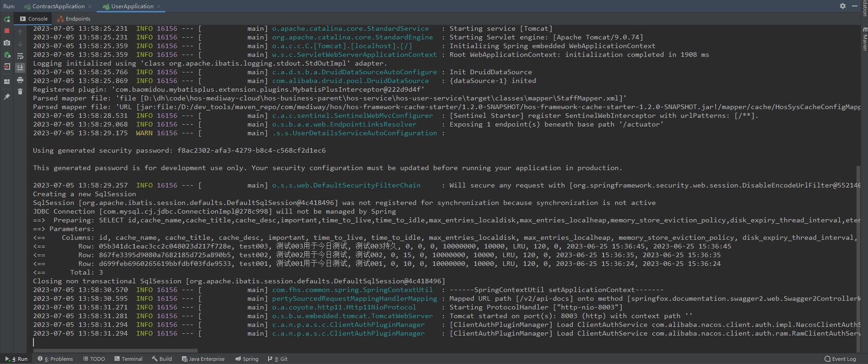Print console output with the printer icon

pyautogui.click(x=20, y=80)
